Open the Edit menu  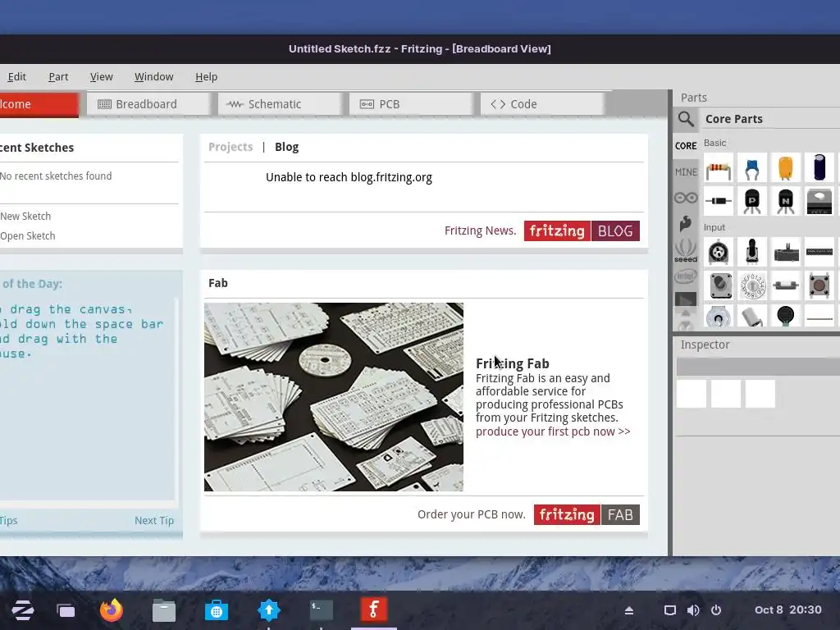pos(16,76)
